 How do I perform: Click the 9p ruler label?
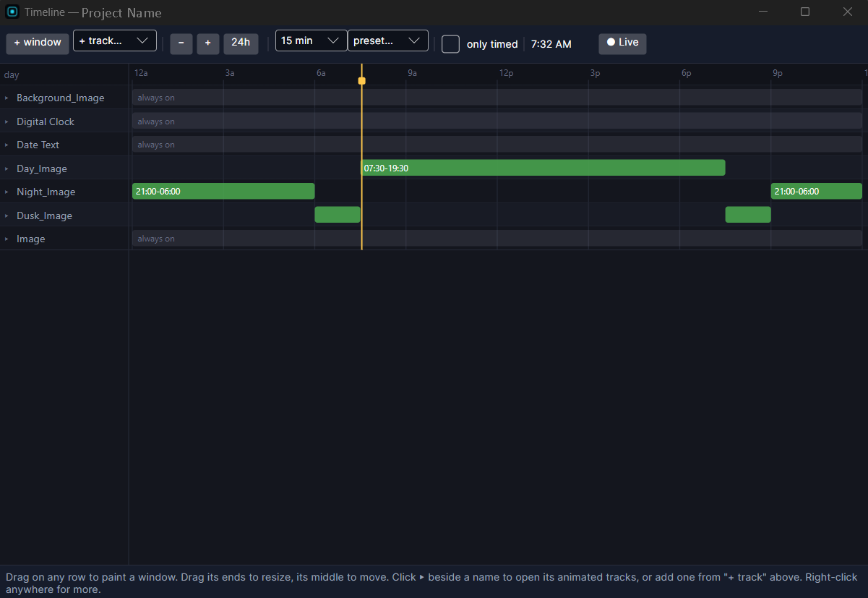(x=778, y=73)
